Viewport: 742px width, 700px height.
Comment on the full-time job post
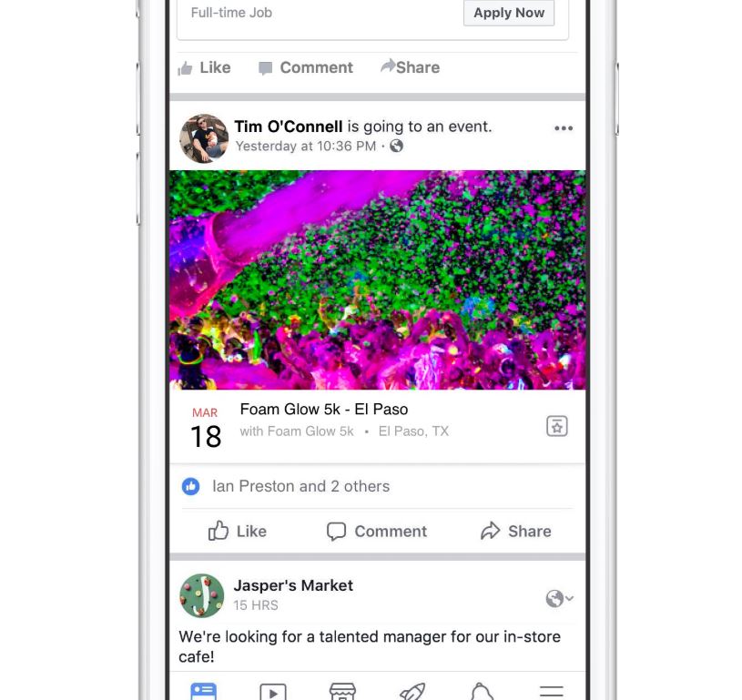coord(306,67)
